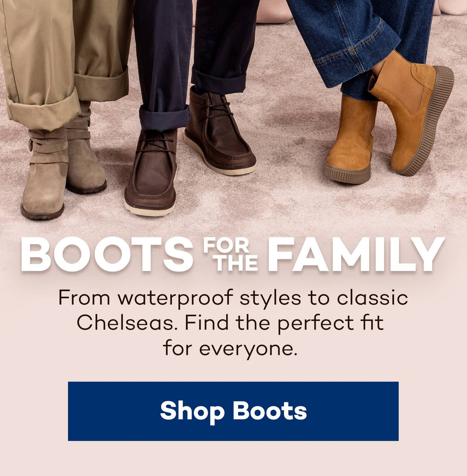The height and width of the screenshot is (476, 467).
Task: Click the small FOR THE text
Action: pyautogui.click(x=231, y=254)
